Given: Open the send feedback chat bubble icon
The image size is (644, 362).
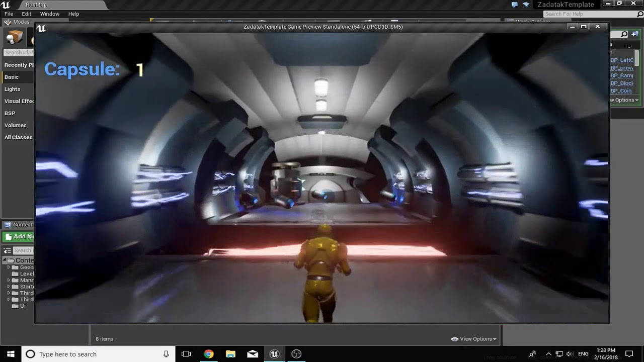Looking at the screenshot, I should click(514, 5).
